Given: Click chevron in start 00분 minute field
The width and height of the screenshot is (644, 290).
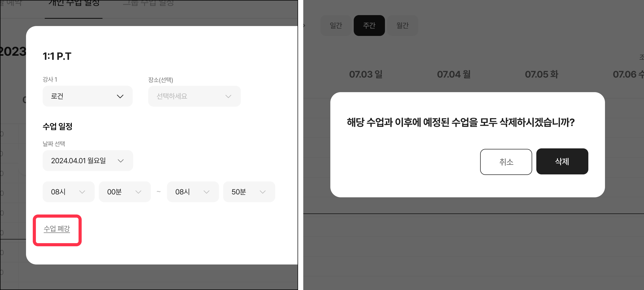Looking at the screenshot, I should (x=138, y=192).
